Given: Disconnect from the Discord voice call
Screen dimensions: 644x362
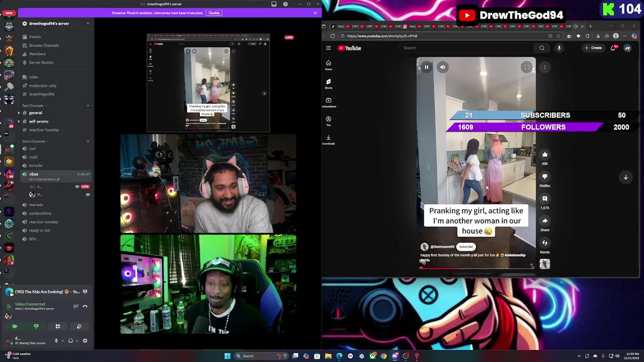Looking at the screenshot, I should click(x=85, y=306).
